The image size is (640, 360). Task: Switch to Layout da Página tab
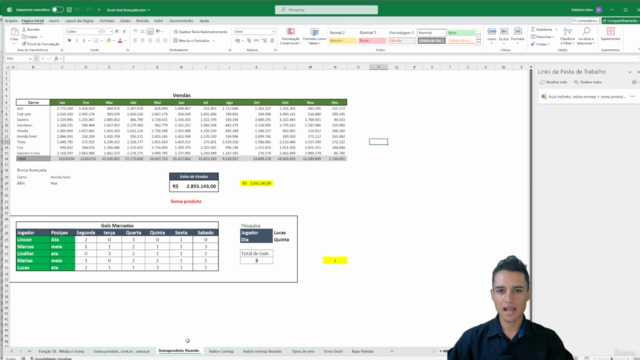(x=79, y=20)
